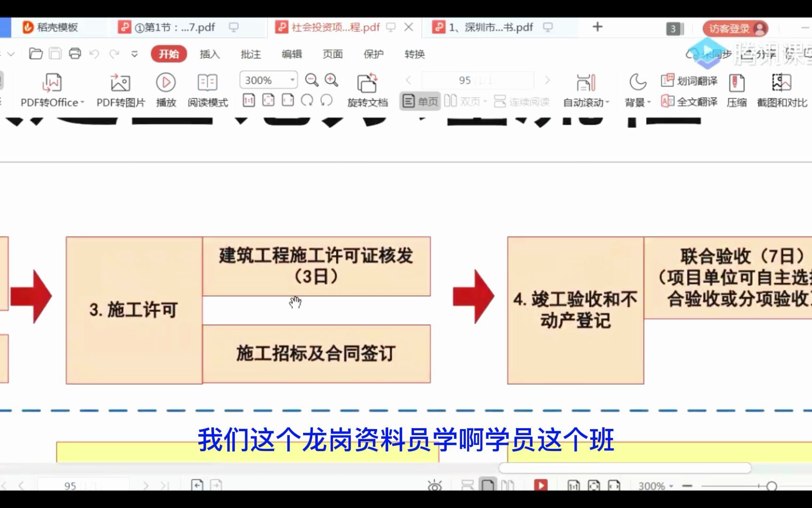The image size is (812, 508).
Task: Open the 保护 protect tab
Action: point(374,54)
